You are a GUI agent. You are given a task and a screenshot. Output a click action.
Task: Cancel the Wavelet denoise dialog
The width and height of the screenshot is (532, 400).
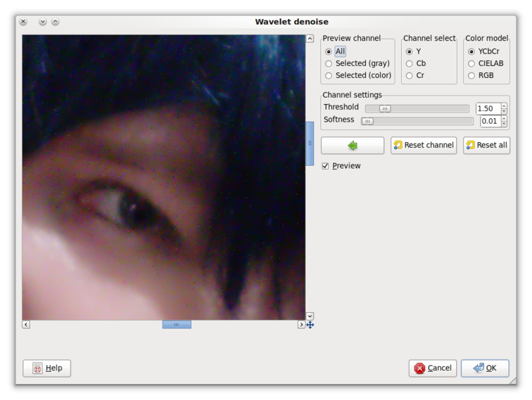[433, 368]
